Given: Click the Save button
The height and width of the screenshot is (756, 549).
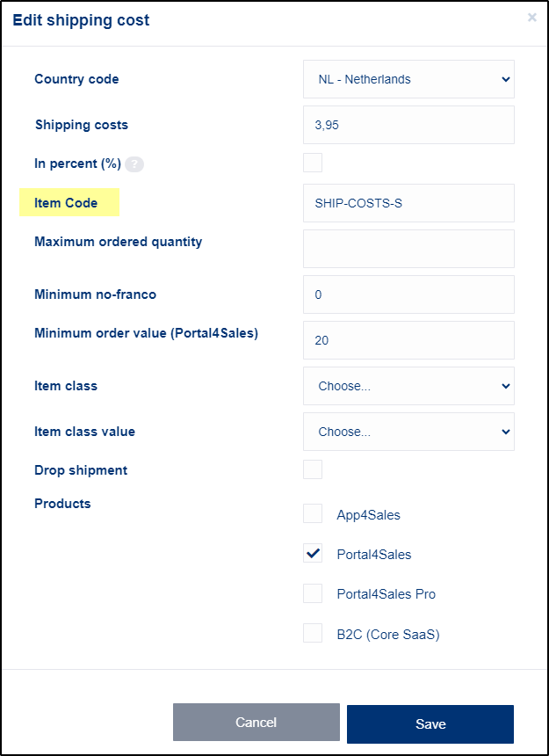Looking at the screenshot, I should [430, 722].
